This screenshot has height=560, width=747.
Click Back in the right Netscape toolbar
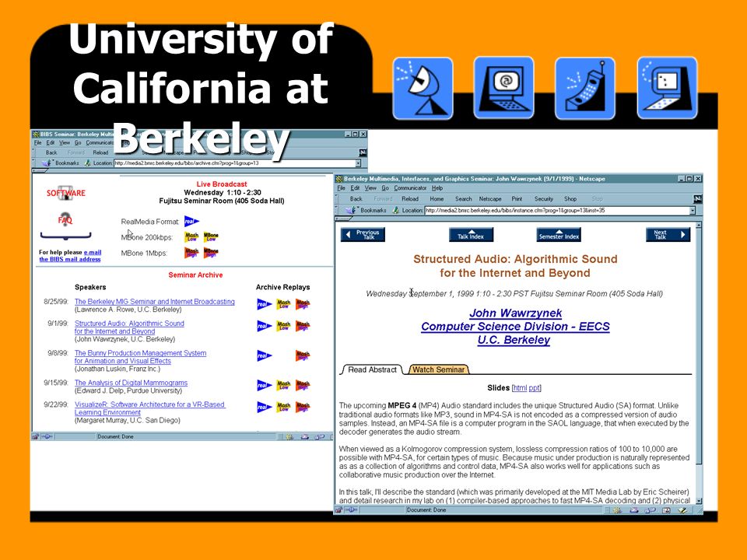pos(356,199)
